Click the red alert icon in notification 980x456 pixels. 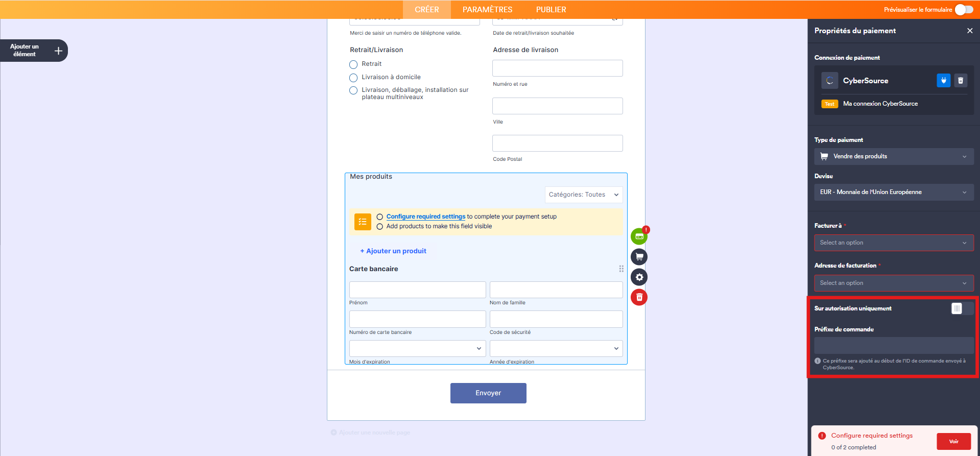click(x=822, y=436)
